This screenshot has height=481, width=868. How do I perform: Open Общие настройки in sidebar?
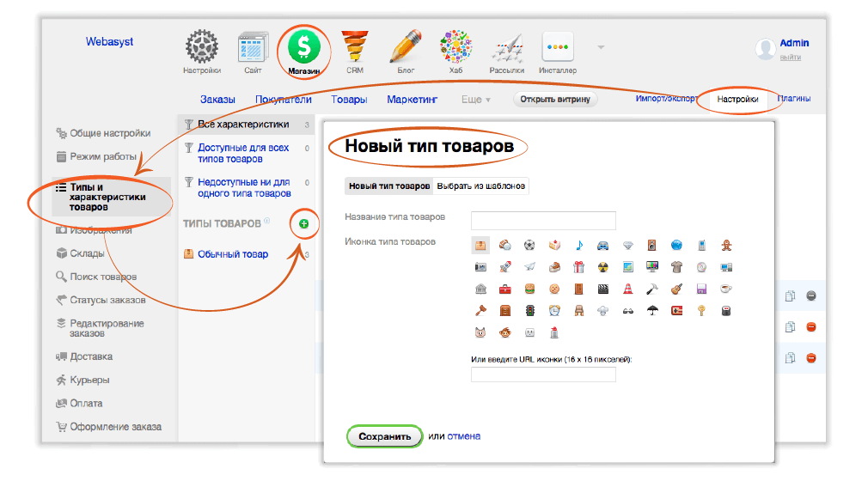110,133
